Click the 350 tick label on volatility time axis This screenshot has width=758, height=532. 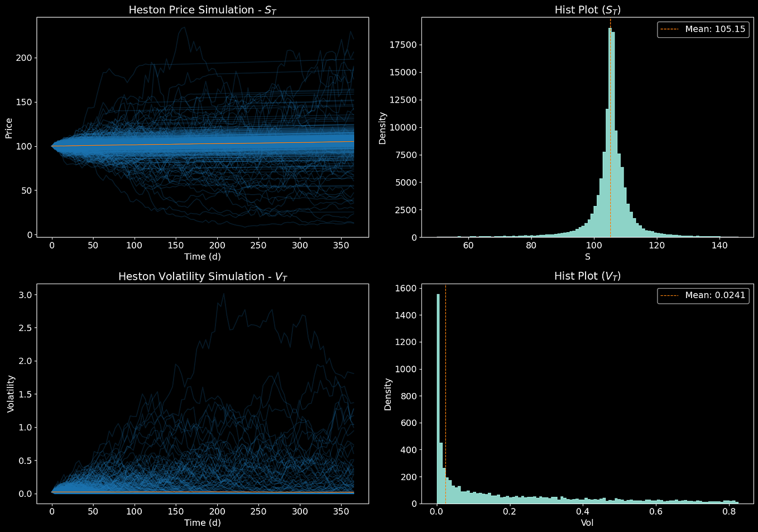point(341,510)
